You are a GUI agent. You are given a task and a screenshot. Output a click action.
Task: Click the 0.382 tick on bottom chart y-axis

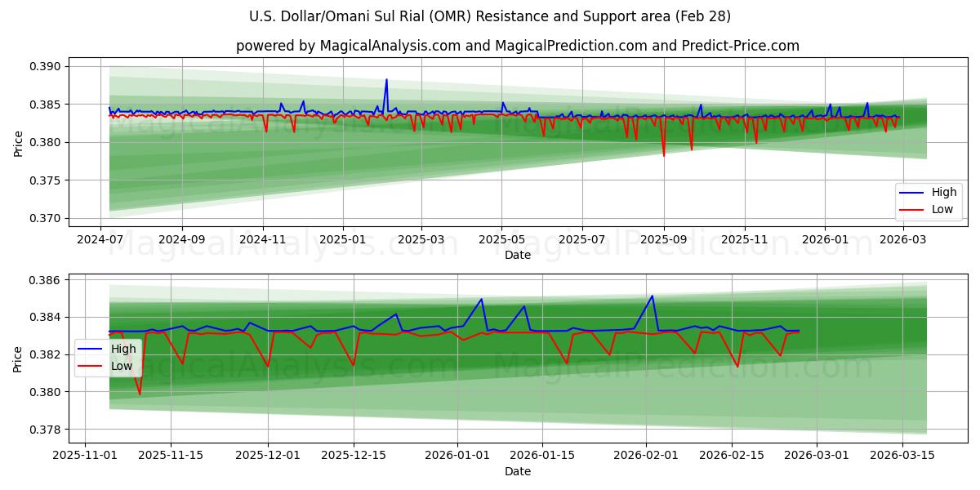[46, 354]
